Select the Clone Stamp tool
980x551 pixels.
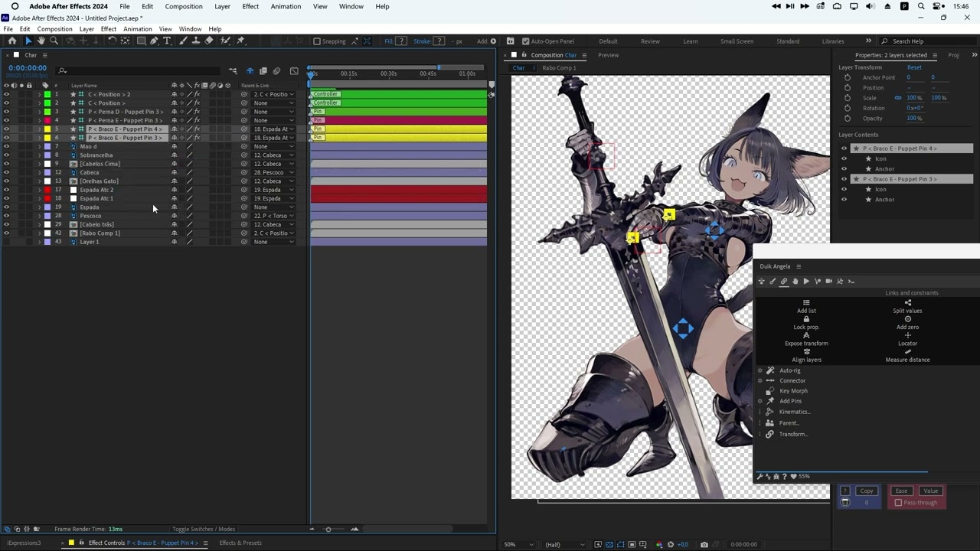[x=194, y=41]
